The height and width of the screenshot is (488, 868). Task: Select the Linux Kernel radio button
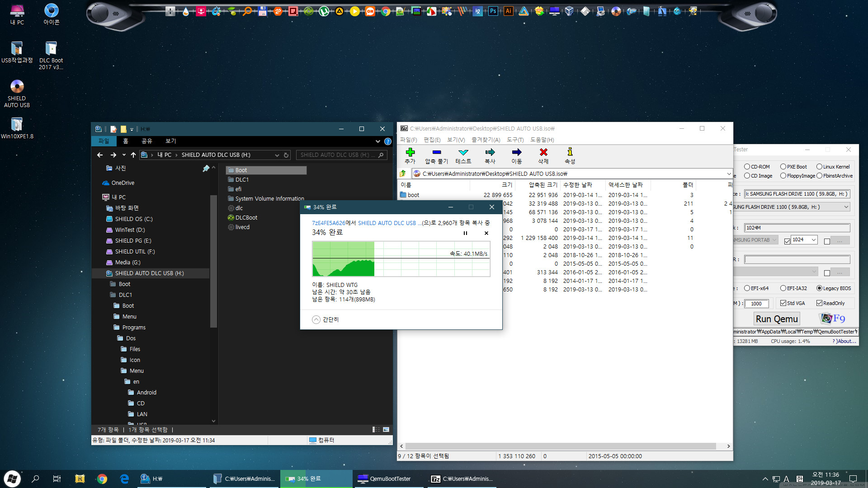819,167
